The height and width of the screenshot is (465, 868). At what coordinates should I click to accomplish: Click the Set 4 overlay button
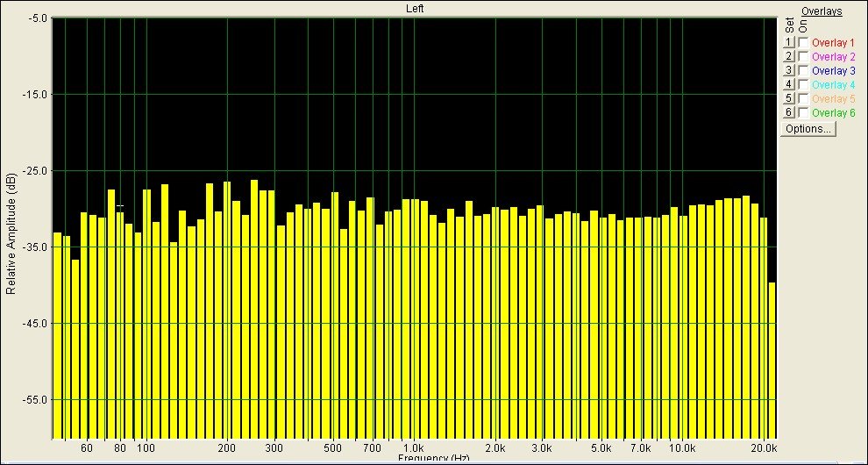pos(788,84)
